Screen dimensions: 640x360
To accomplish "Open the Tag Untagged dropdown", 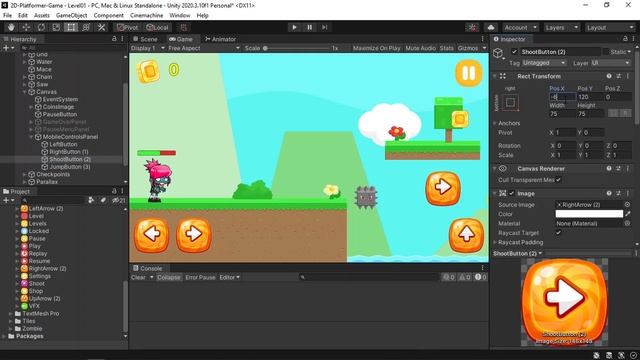I will coord(544,63).
